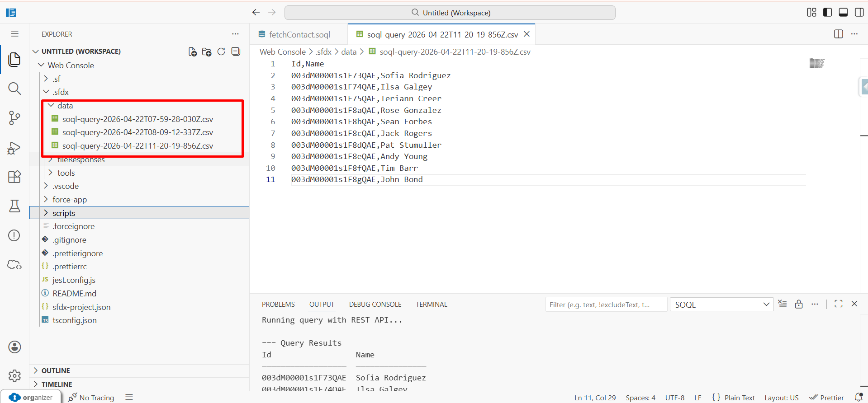Click No Tracing in status bar

coord(91,398)
